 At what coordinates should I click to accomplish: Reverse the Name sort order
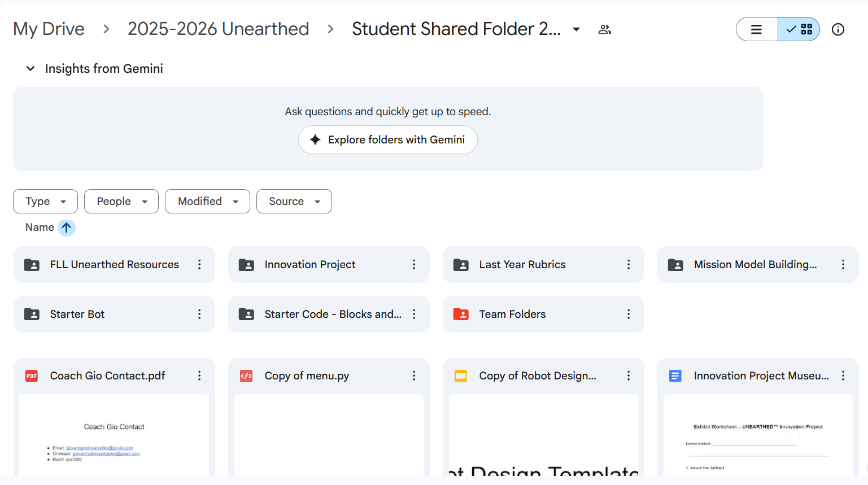[66, 227]
